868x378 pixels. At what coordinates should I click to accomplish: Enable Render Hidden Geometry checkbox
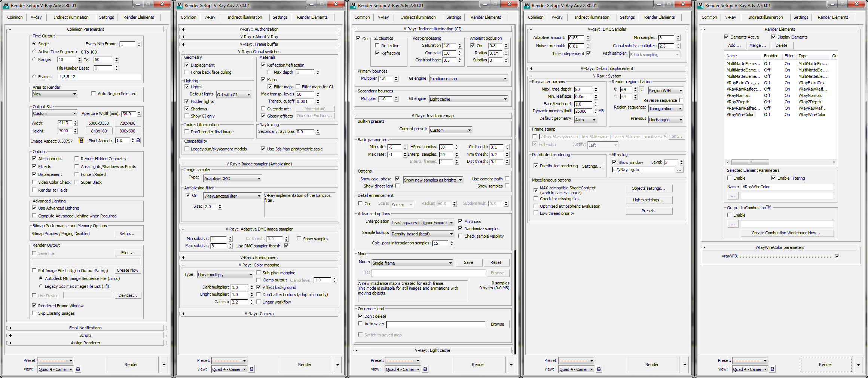(77, 159)
